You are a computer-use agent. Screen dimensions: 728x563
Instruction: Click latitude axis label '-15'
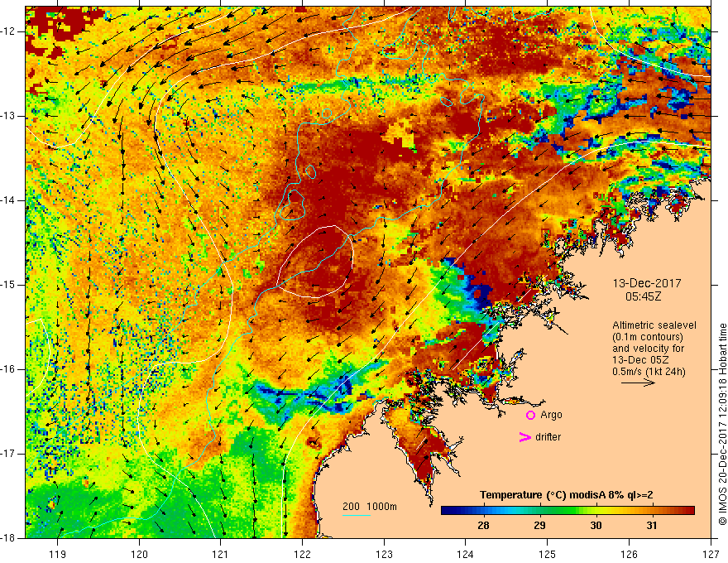pos(8,285)
